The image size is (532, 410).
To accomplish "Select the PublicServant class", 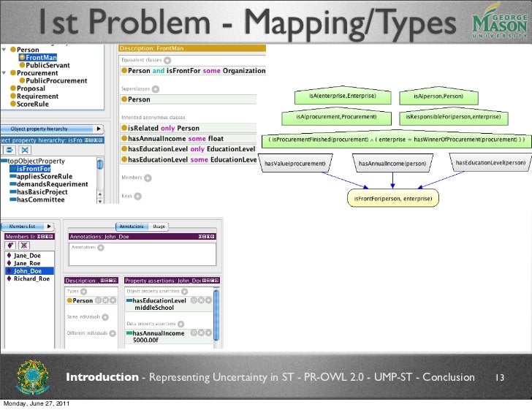I will pyautogui.click(x=47, y=65).
